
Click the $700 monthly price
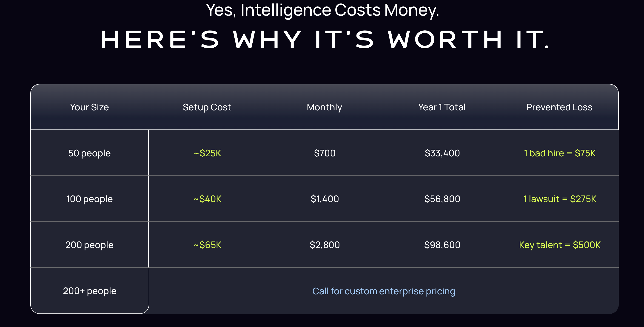325,153
